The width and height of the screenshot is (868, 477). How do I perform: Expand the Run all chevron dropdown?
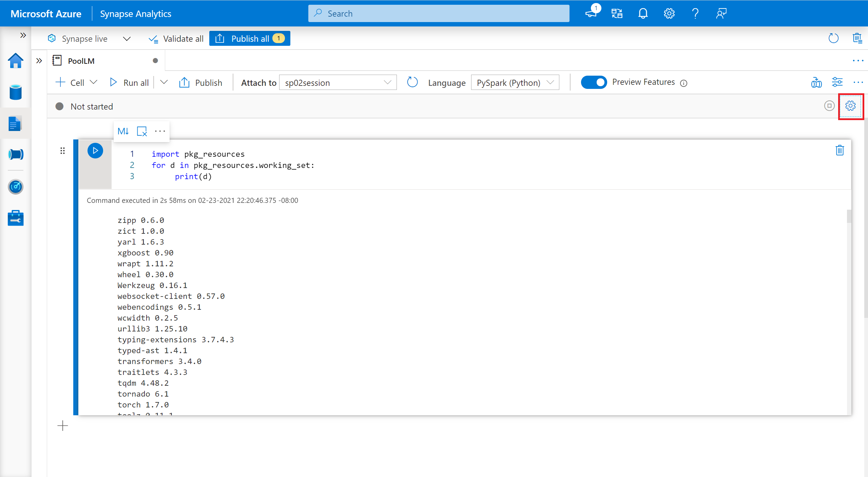coord(164,82)
